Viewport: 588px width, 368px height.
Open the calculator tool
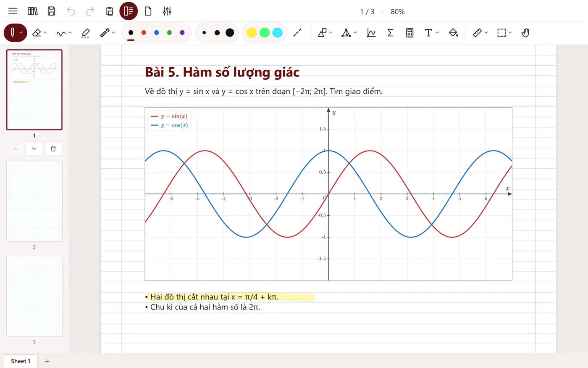pos(410,33)
